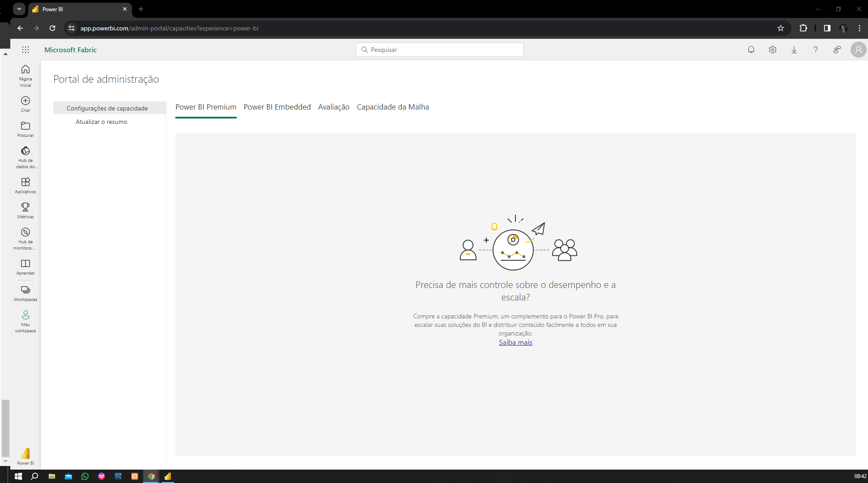
Task: Click the Saiba mais link
Action: pyautogui.click(x=515, y=343)
